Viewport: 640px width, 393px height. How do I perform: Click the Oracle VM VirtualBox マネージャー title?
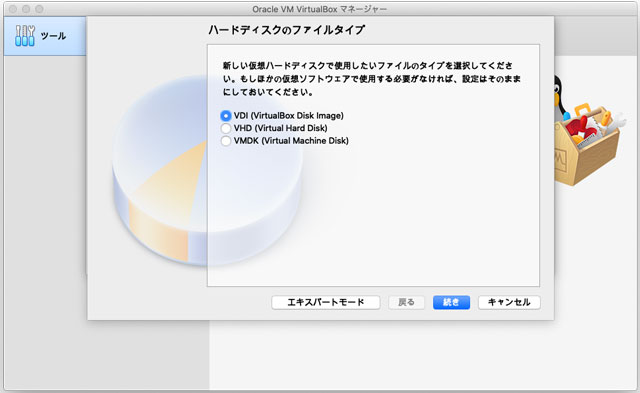320,9
